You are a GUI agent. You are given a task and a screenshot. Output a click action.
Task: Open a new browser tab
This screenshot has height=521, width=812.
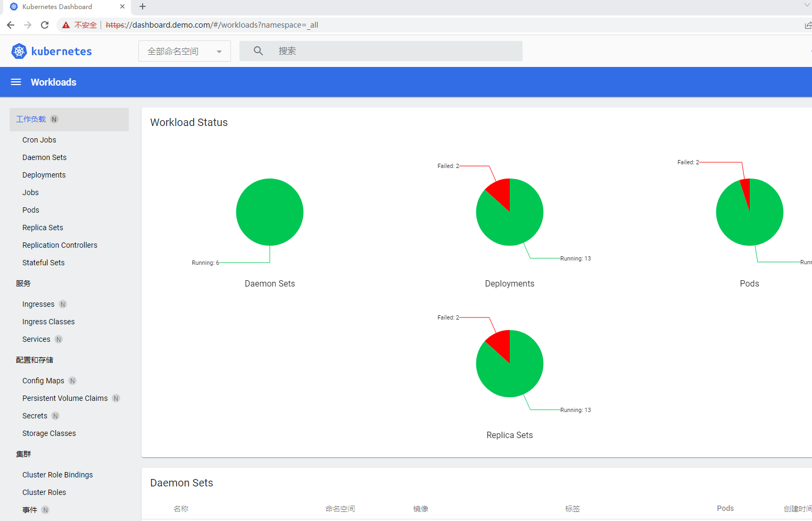143,6
